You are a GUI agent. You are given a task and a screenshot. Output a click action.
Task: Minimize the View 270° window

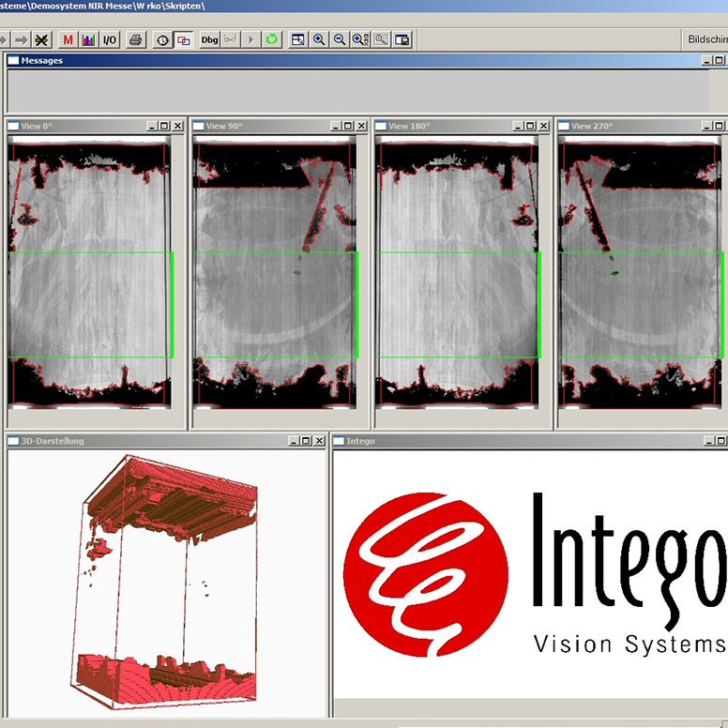[706, 126]
